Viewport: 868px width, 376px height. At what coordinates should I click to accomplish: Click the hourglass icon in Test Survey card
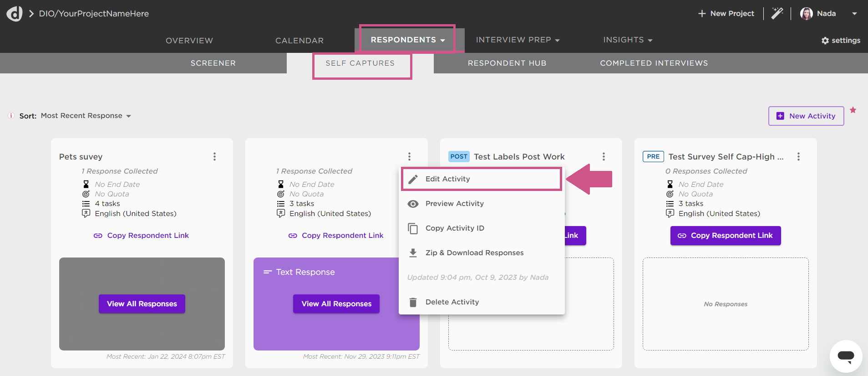tap(670, 184)
